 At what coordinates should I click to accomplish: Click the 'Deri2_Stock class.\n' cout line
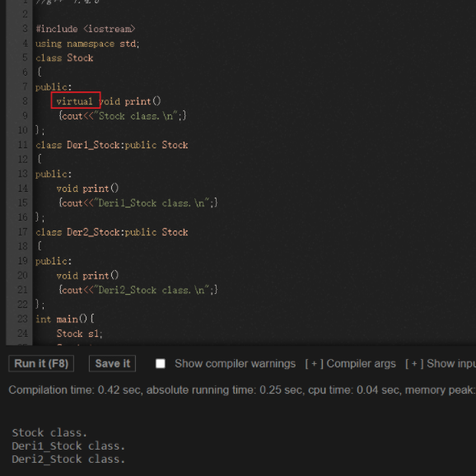tap(138, 290)
